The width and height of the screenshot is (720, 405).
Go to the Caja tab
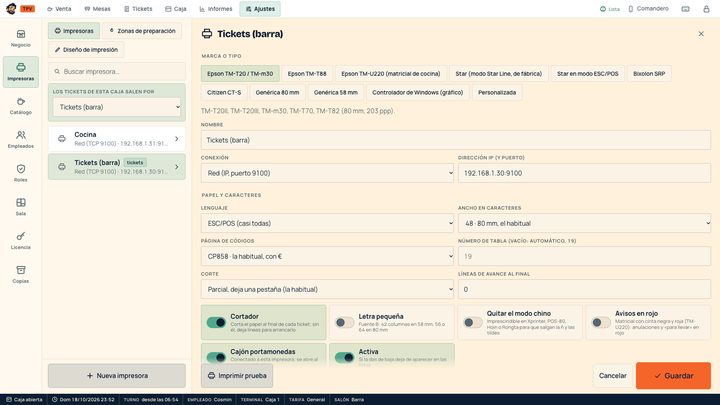(176, 9)
